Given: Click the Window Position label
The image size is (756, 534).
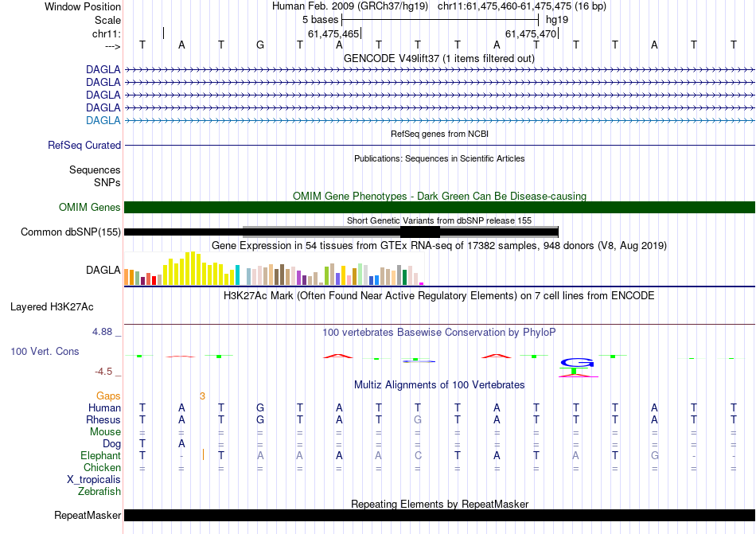Looking at the screenshot, I should [x=83, y=6].
